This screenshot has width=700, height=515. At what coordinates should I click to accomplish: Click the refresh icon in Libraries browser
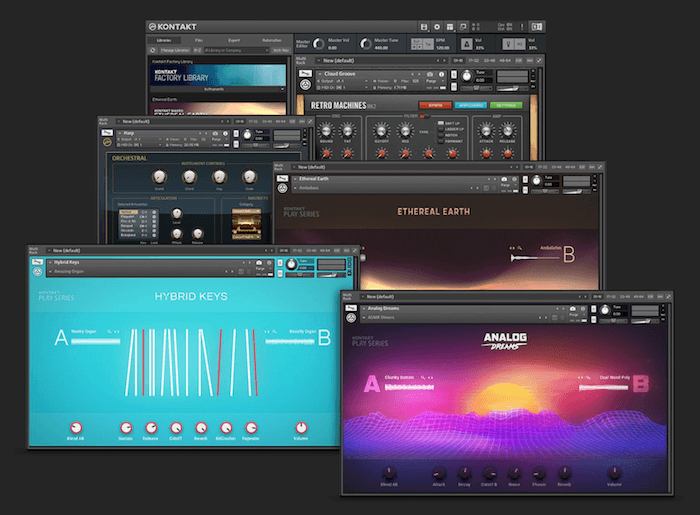(153, 50)
